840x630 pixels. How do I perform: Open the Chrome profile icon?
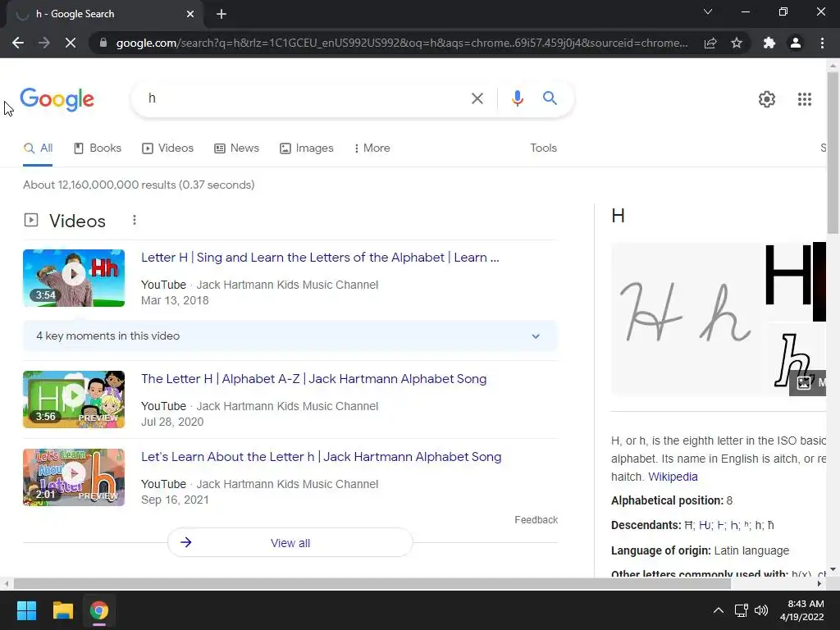tap(796, 43)
